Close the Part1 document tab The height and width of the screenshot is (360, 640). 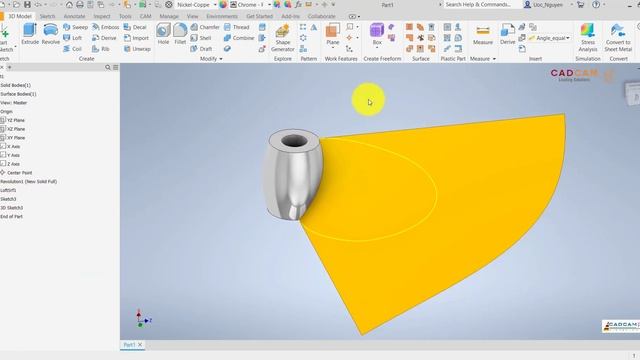pyautogui.click(x=140, y=345)
